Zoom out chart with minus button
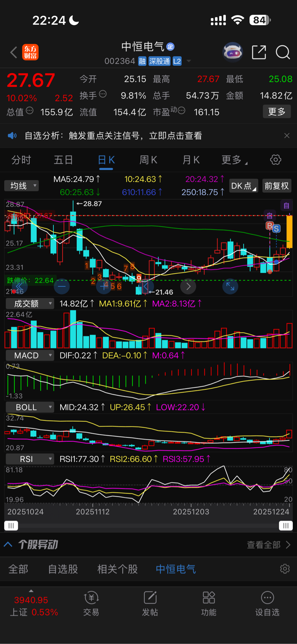The width and height of the screenshot is (297, 644). tap(62, 287)
